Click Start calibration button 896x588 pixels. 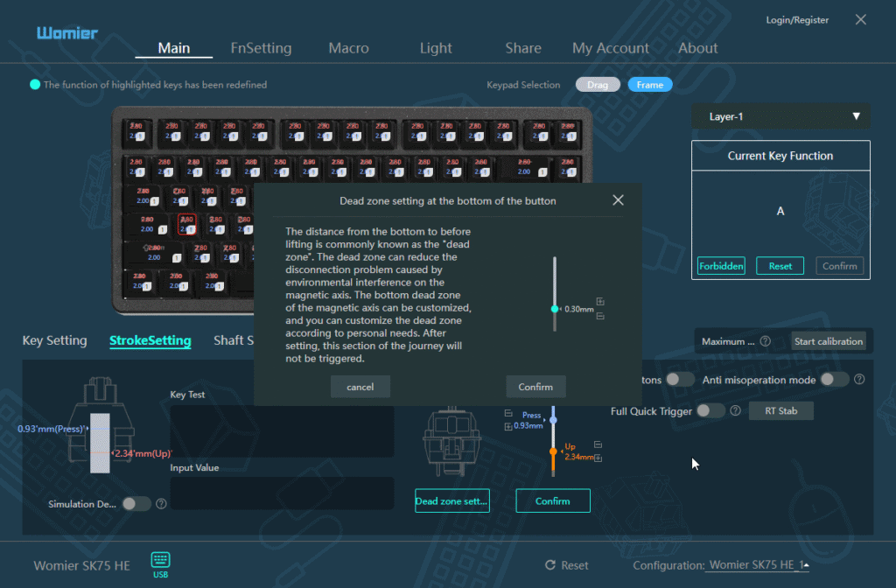[828, 341]
